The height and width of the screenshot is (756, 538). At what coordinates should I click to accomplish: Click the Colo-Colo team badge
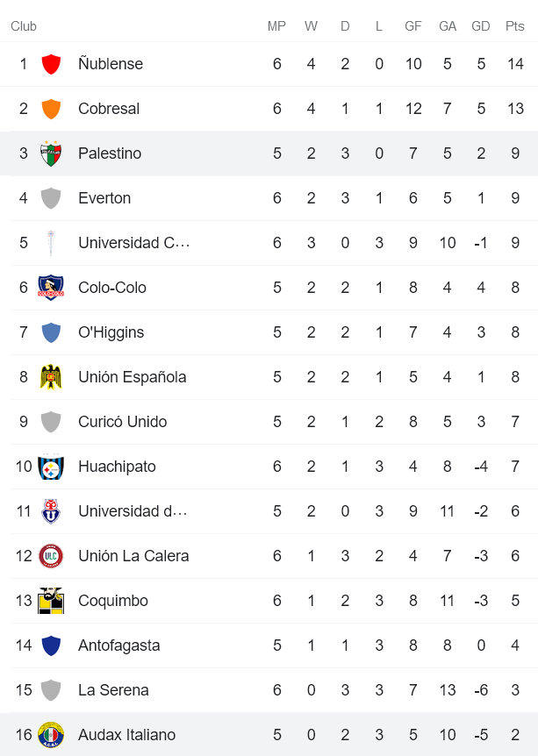click(51, 288)
